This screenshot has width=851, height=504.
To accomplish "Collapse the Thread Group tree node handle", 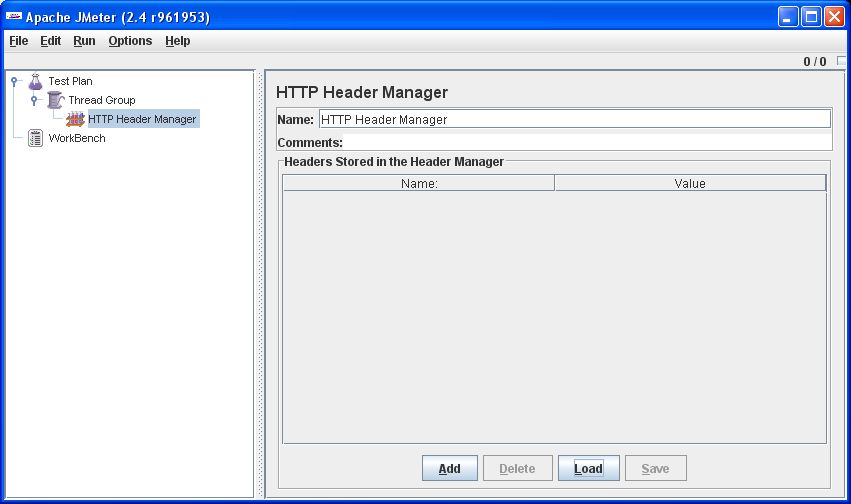I will click(x=35, y=100).
